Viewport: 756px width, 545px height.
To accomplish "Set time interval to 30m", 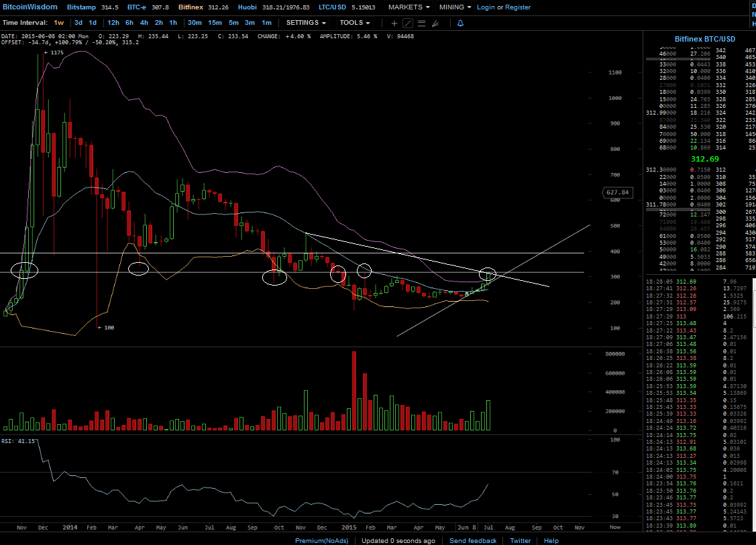I will pos(195,23).
